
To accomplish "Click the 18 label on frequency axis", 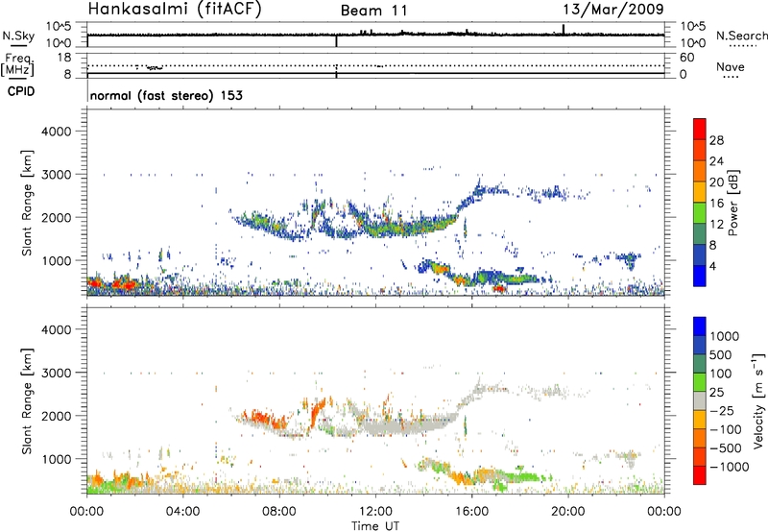I will (64, 58).
